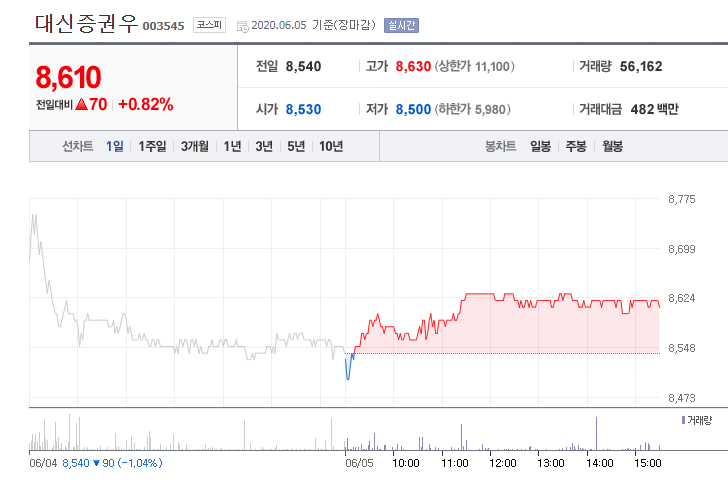Click the 06/04 date label on the axis

(x=43, y=463)
